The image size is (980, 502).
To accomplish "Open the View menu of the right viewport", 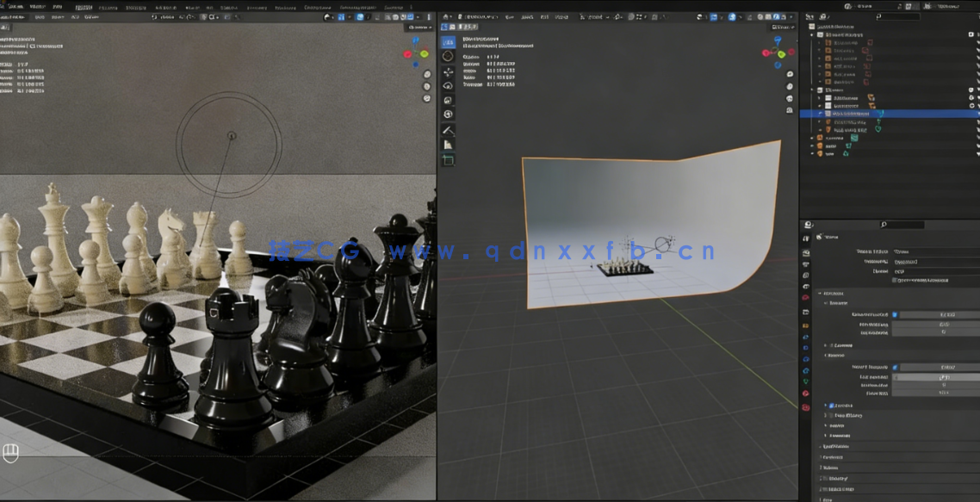I will tap(510, 16).
